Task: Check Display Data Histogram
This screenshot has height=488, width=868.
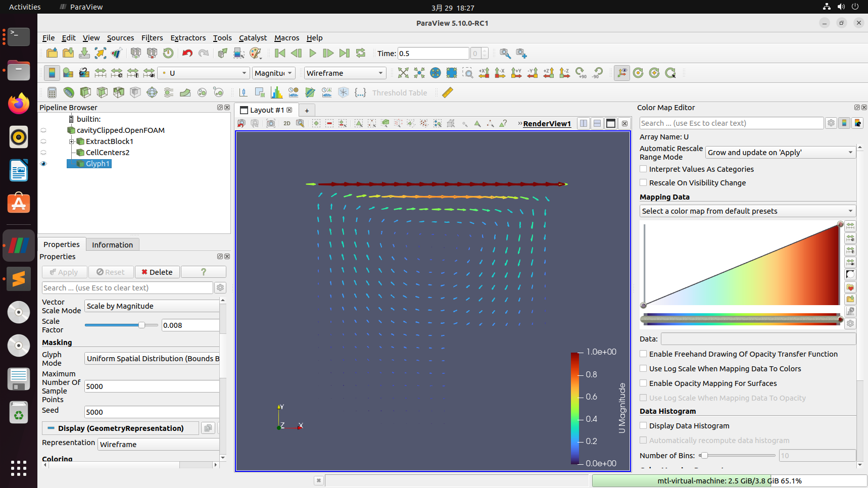Action: coord(643,425)
